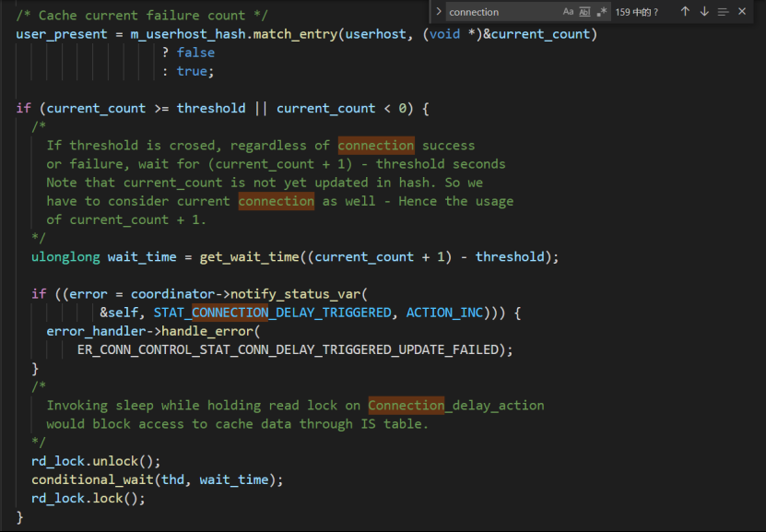The width and height of the screenshot is (766, 532).
Task: Click the "ulonglong" type keyword
Action: 65,257
